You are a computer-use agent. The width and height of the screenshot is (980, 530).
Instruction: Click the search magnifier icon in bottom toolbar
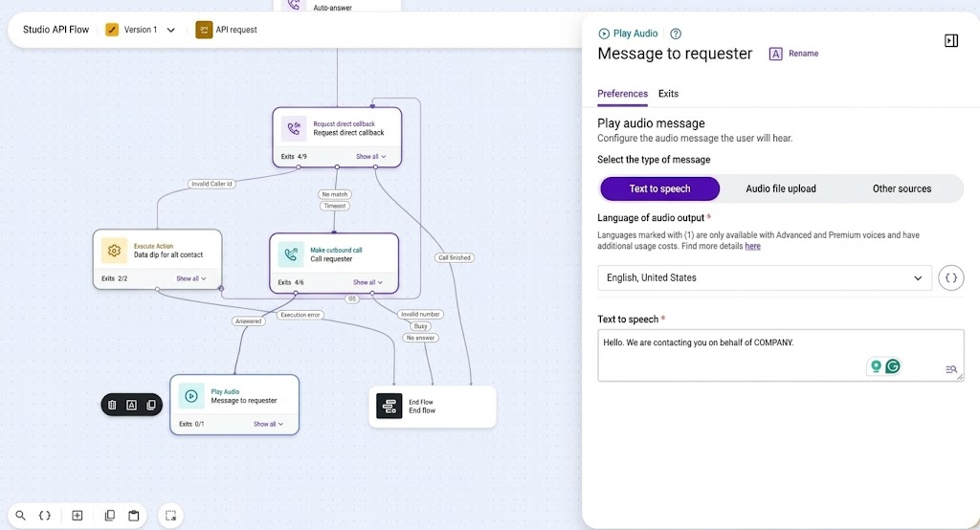pyautogui.click(x=21, y=516)
